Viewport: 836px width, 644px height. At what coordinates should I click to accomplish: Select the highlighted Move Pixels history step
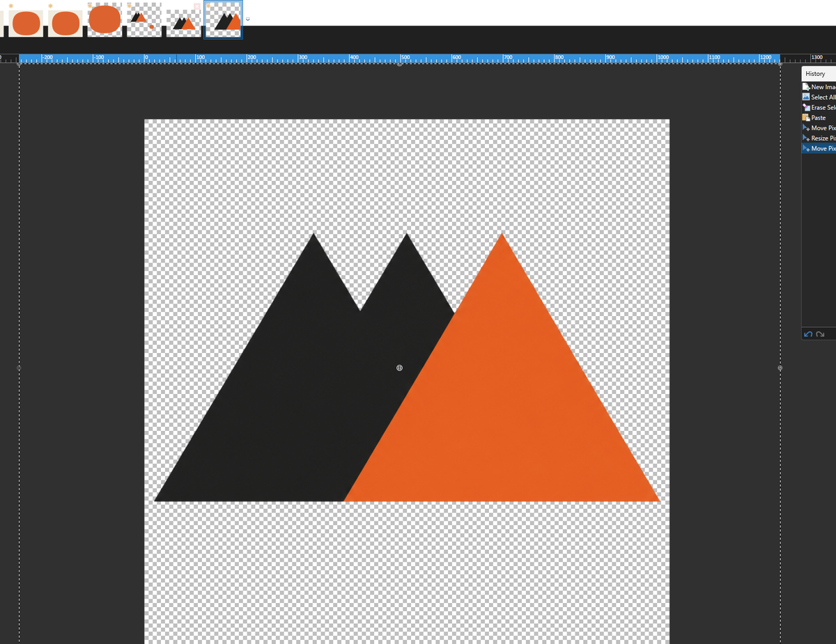[x=819, y=148]
